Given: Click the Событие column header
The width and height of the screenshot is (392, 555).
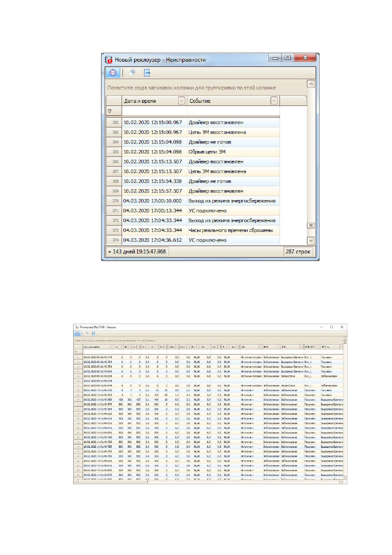Looking at the screenshot, I should (233, 101).
